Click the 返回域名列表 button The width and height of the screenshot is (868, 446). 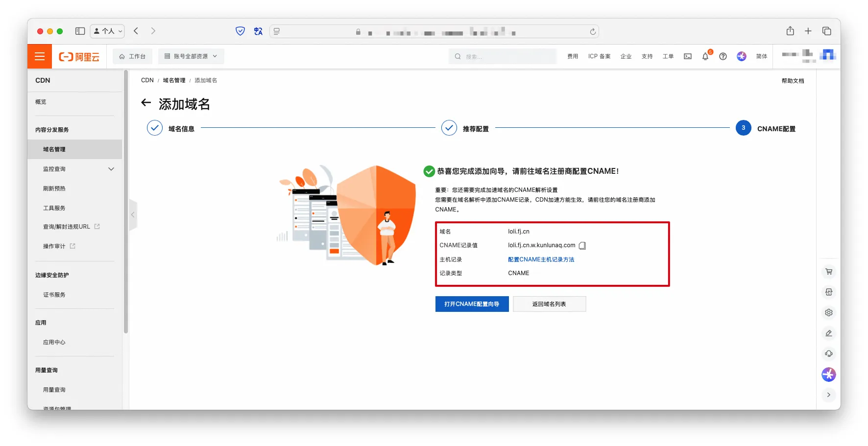pyautogui.click(x=549, y=304)
